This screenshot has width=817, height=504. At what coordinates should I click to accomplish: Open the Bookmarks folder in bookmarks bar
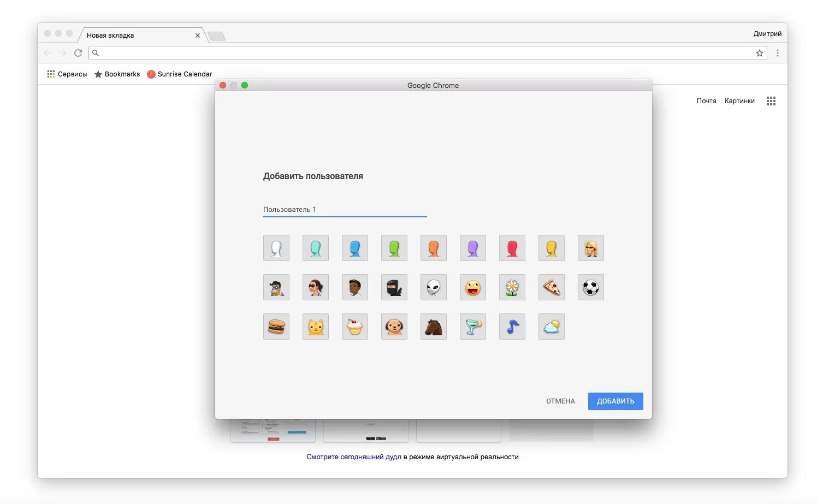117,74
